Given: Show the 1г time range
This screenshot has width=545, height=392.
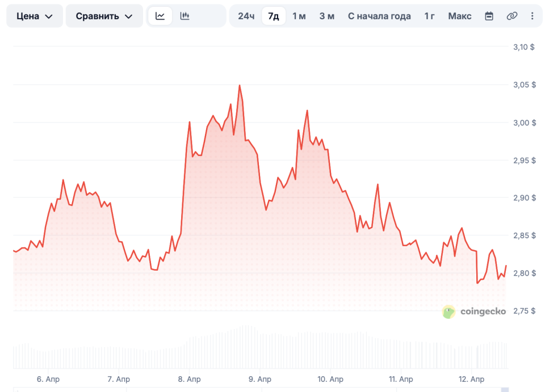Looking at the screenshot, I should (429, 16).
